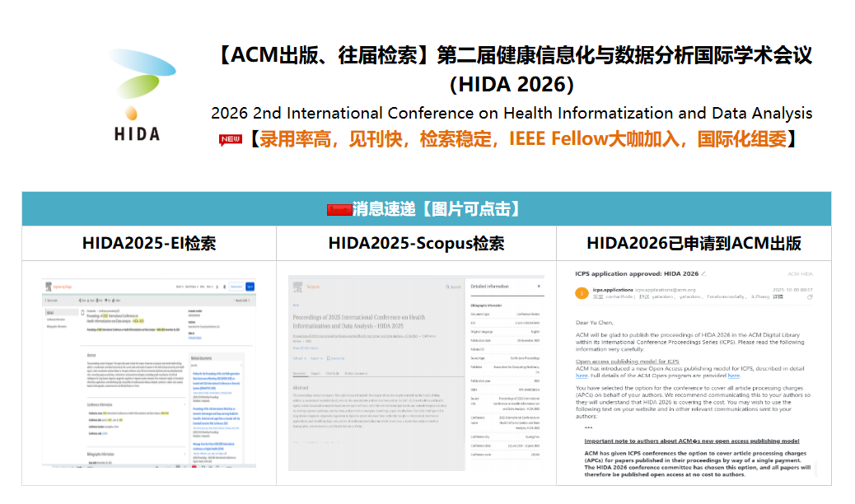Viewport: 855px width, 504px height.
Task: Click the 'Detailed information' panel title in Scopus image
Action: [489, 287]
